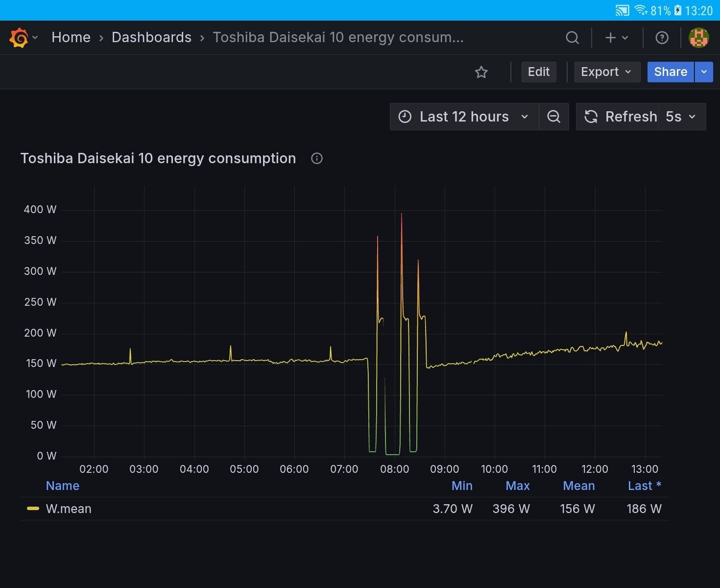720x588 pixels.
Task: Click the 08:00 time axis label
Action: (395, 469)
